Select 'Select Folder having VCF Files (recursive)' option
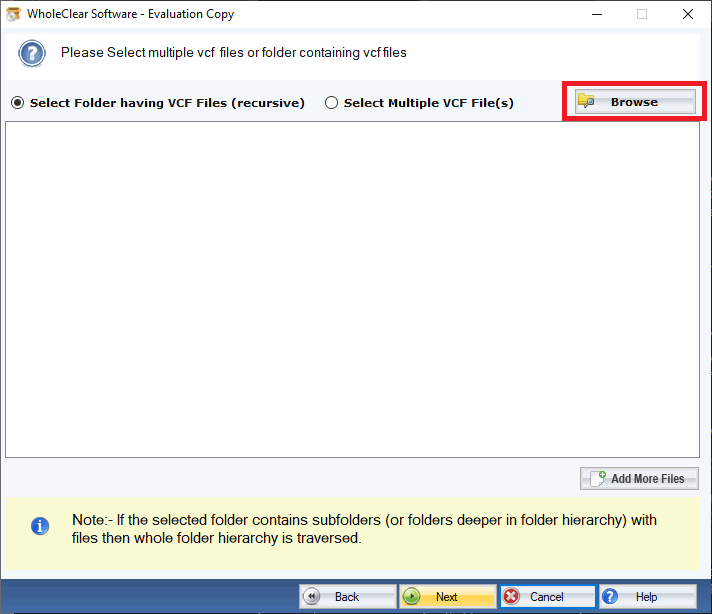 [x=17, y=103]
